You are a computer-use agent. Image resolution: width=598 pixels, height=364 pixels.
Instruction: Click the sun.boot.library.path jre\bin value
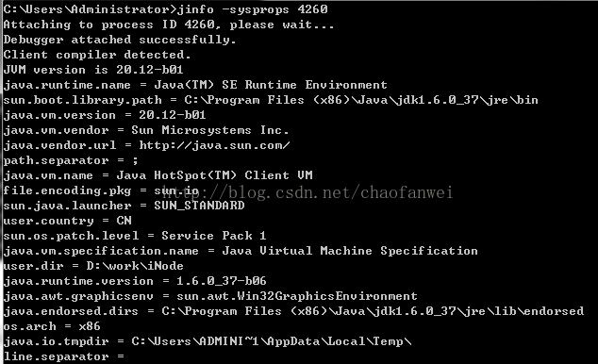pyautogui.click(x=361, y=100)
